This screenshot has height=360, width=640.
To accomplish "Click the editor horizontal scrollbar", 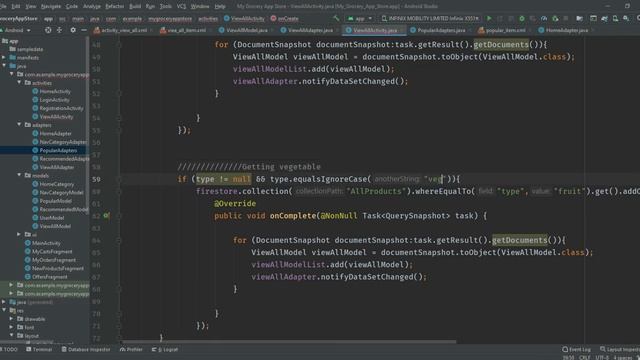I will (289, 342).
